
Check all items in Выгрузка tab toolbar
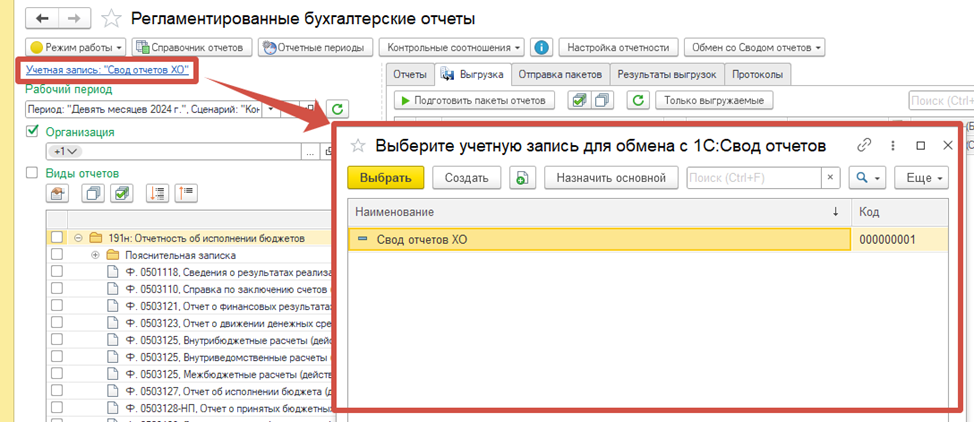coord(578,100)
